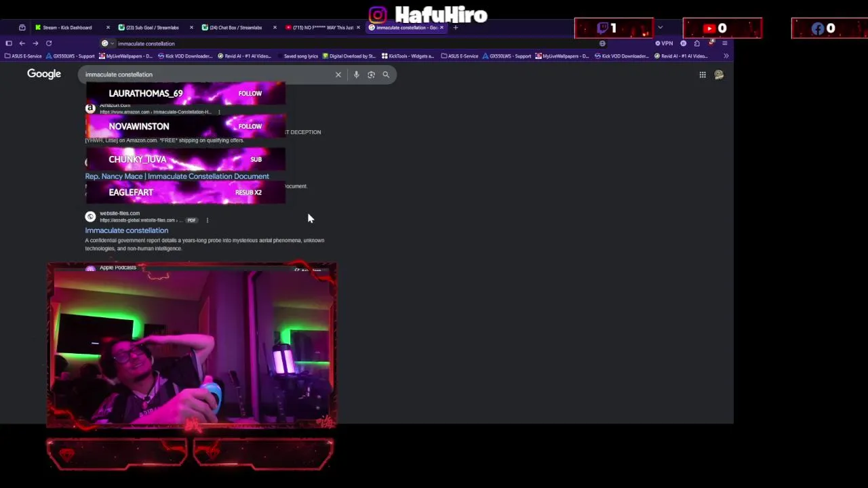
Task: Open the Google account avatar
Action: 719,75
